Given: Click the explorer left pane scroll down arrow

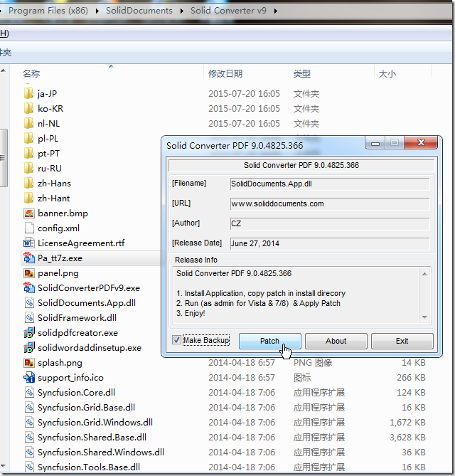Looking at the screenshot, I should click(3, 465).
